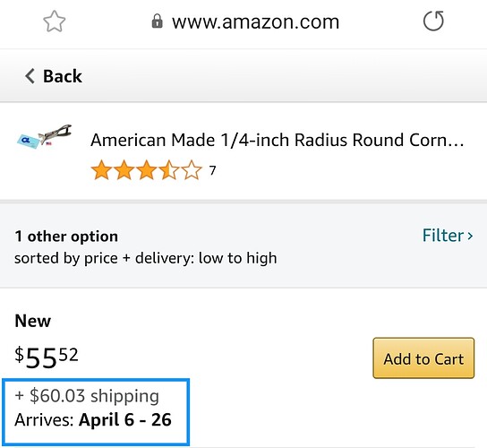Select the www.amazon.com address field
The height and width of the screenshot is (448, 487).
point(255,22)
